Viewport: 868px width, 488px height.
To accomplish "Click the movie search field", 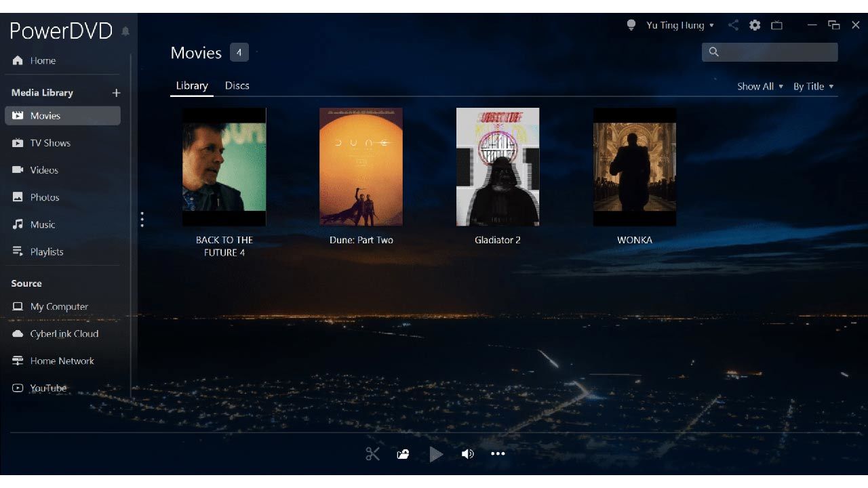I will point(770,52).
